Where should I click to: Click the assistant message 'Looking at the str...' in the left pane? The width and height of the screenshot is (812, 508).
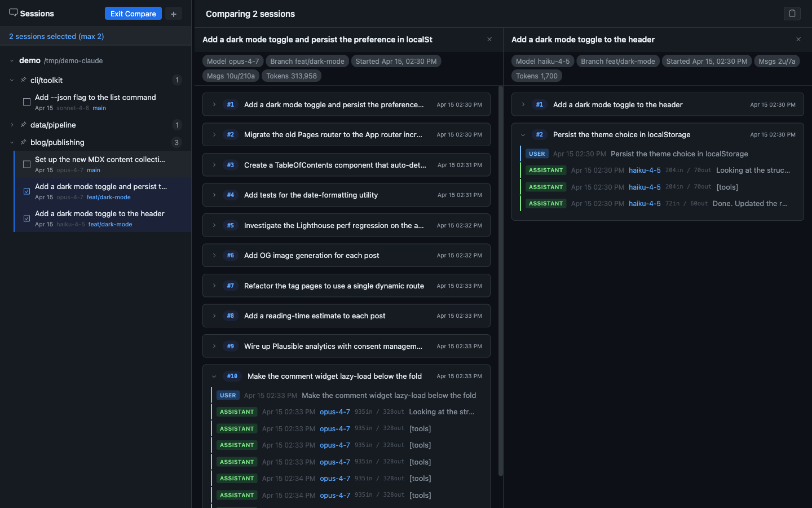(x=346, y=412)
